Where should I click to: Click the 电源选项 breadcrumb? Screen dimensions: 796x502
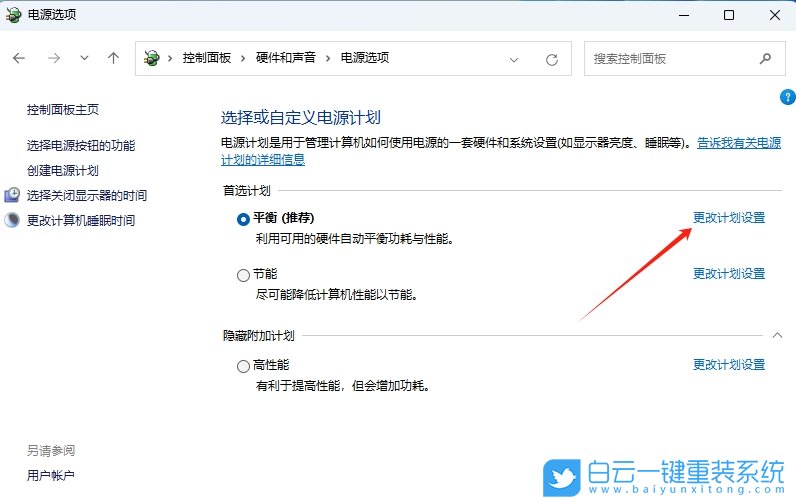364,58
